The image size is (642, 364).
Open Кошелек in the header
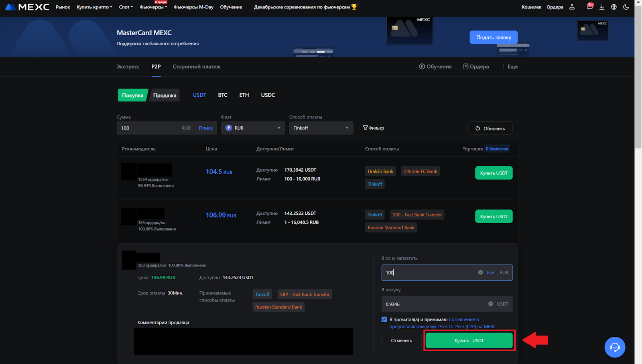(x=531, y=7)
